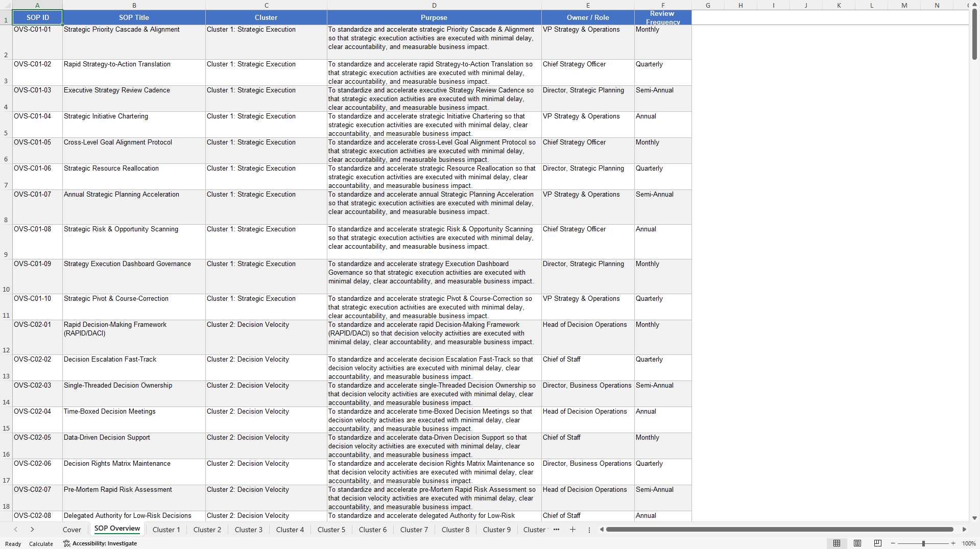The height and width of the screenshot is (549, 980).
Task: Open the Cluster 1 sheet tab
Action: (166, 530)
